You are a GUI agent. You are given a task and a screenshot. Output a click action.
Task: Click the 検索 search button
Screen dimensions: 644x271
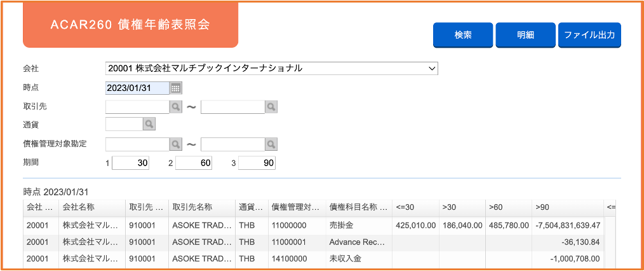463,35
